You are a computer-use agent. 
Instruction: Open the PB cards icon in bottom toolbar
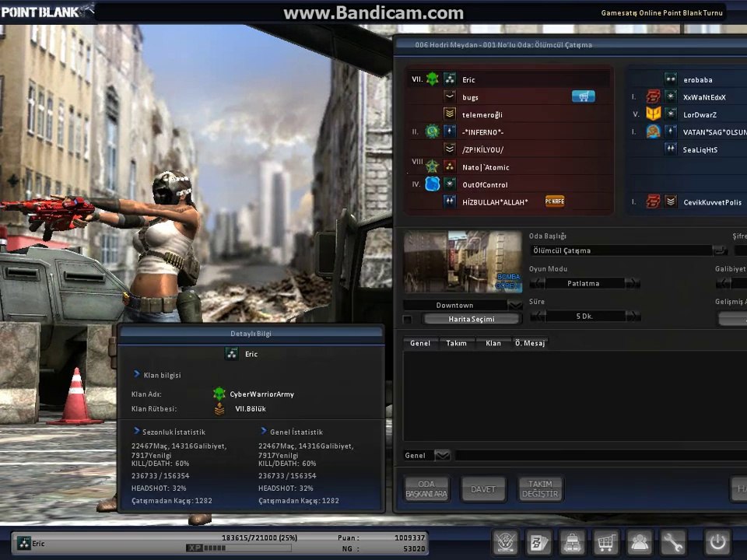point(539,542)
